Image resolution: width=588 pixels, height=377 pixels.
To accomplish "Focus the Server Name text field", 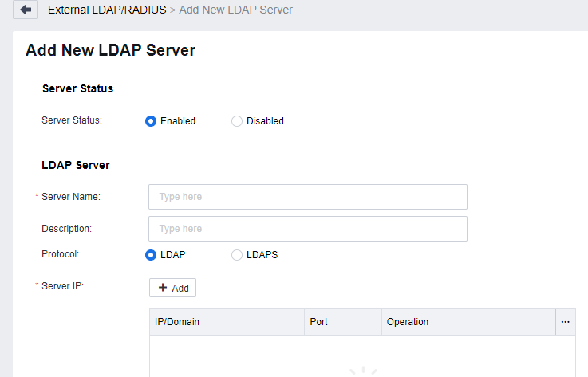I will tap(307, 197).
